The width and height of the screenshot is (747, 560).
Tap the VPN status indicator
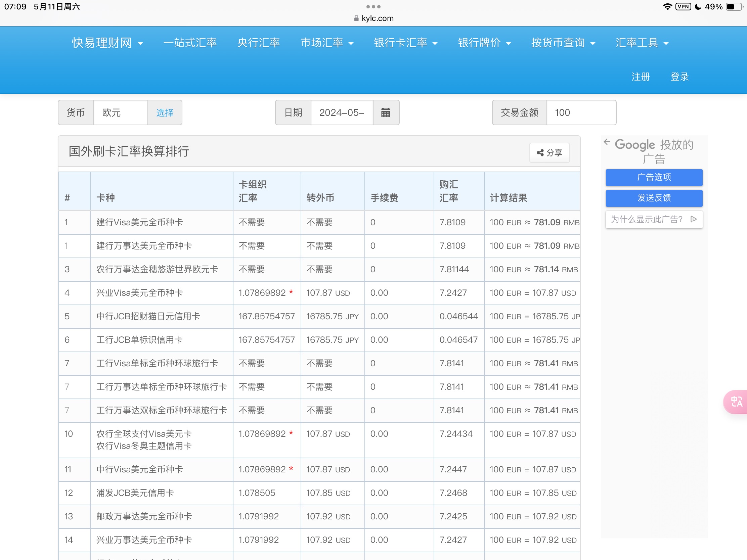pyautogui.click(x=684, y=6)
